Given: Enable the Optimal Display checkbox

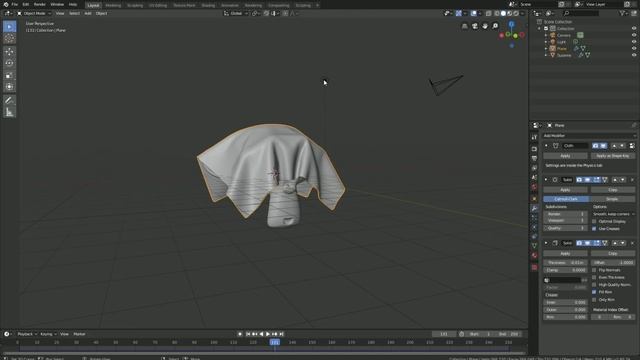Looking at the screenshot, I should pos(594,221).
